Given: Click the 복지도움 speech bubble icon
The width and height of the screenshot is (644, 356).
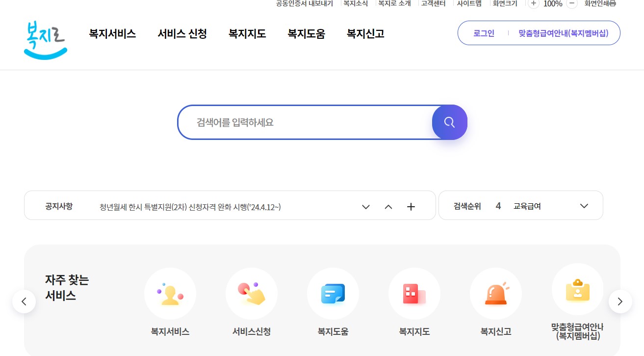Looking at the screenshot, I should pos(333,293).
